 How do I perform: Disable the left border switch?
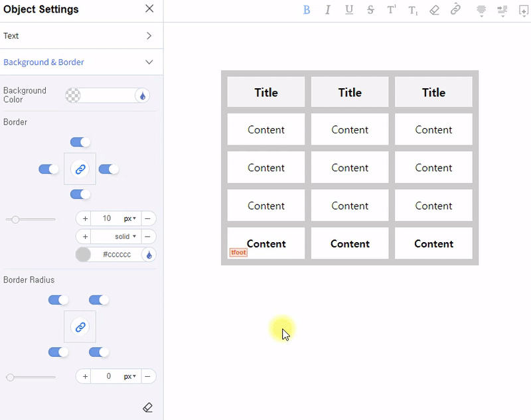tap(48, 169)
